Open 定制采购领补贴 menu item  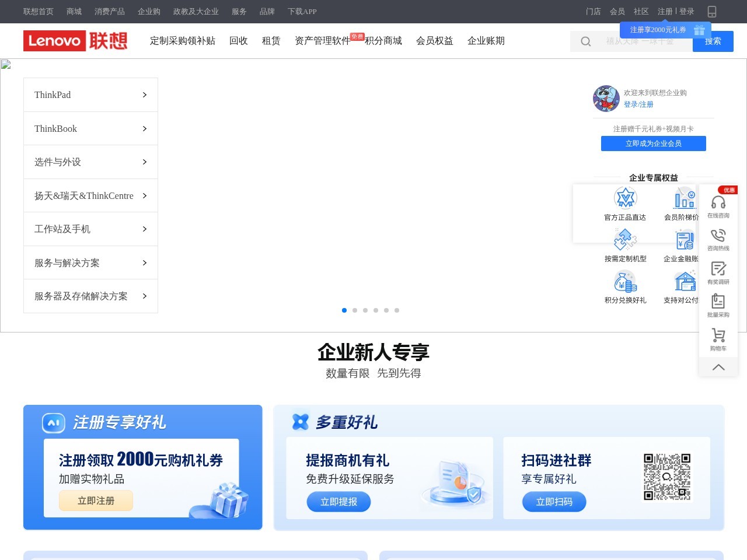tap(183, 41)
